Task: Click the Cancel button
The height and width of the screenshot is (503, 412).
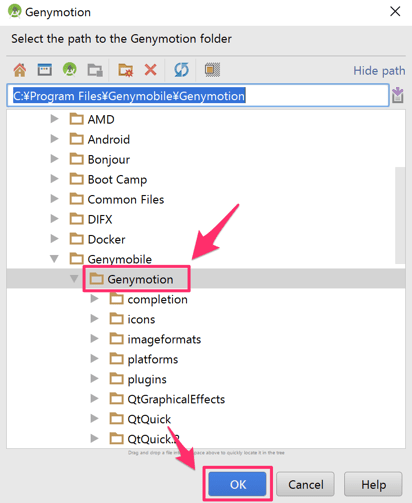Action: 305,484
